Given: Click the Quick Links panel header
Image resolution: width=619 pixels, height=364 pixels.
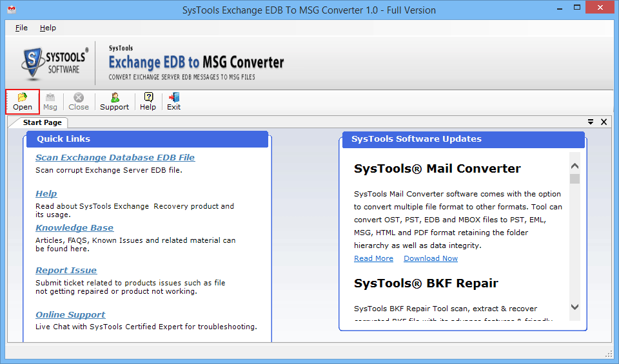Looking at the screenshot, I should tap(147, 139).
